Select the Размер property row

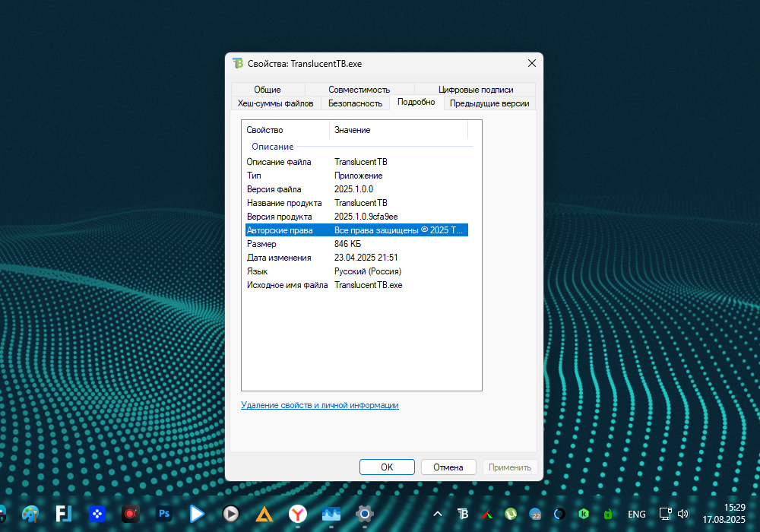coord(356,244)
